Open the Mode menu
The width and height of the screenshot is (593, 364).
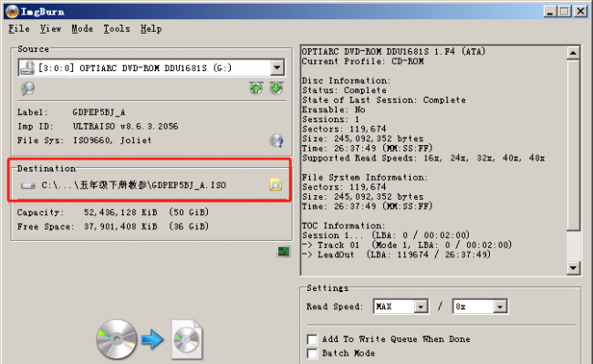(x=82, y=28)
